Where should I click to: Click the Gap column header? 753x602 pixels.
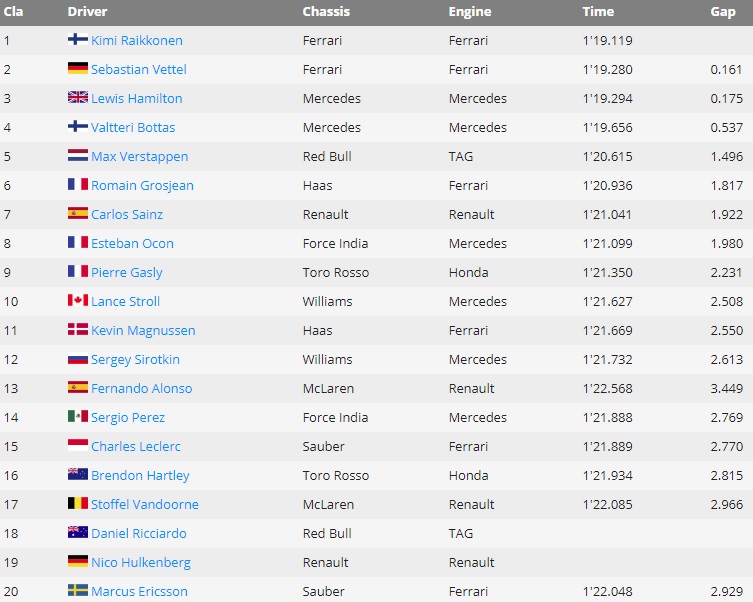(x=723, y=12)
